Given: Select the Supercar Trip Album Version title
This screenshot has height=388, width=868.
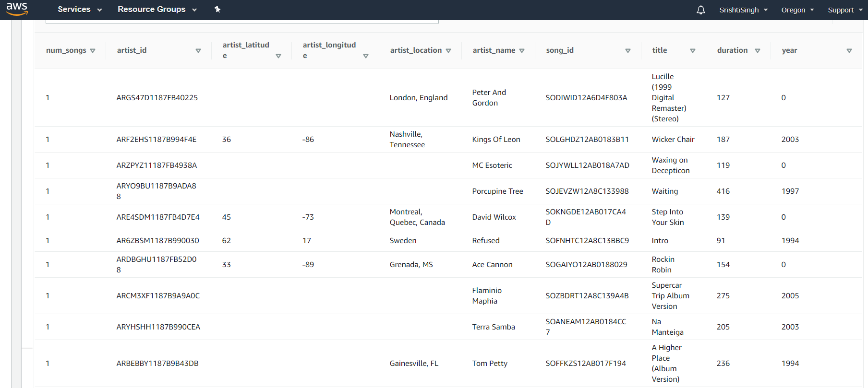Looking at the screenshot, I should coord(671,296).
